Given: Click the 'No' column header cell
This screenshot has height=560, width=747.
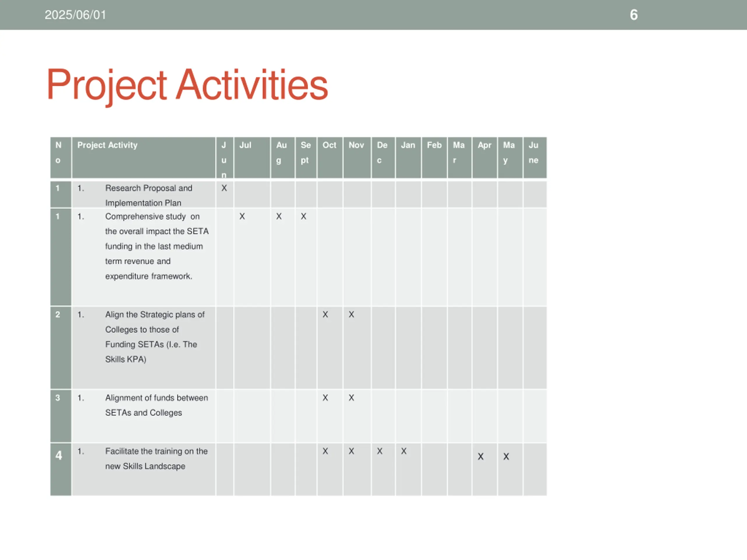Looking at the screenshot, I should (x=61, y=157).
